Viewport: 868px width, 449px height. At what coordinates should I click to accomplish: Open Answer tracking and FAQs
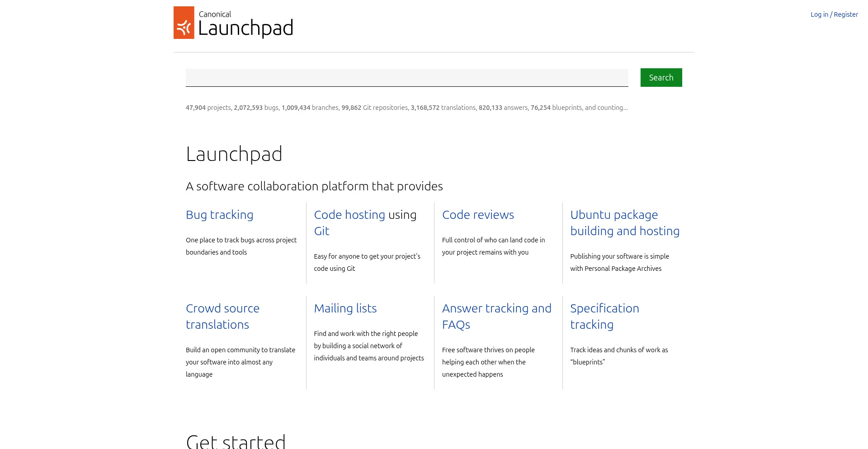pyautogui.click(x=496, y=317)
